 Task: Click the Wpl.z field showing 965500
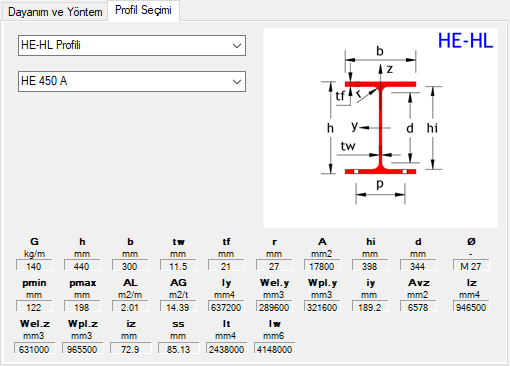click(82, 349)
